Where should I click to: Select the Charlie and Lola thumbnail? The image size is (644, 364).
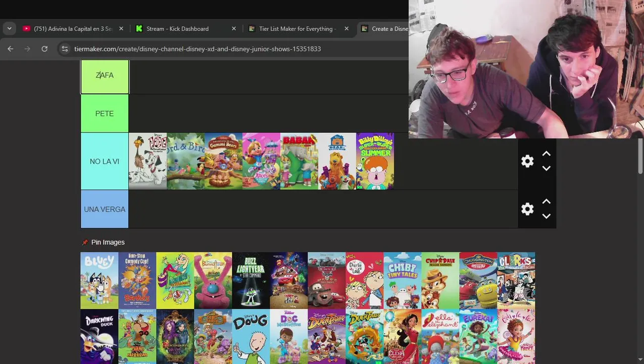pyautogui.click(x=365, y=281)
